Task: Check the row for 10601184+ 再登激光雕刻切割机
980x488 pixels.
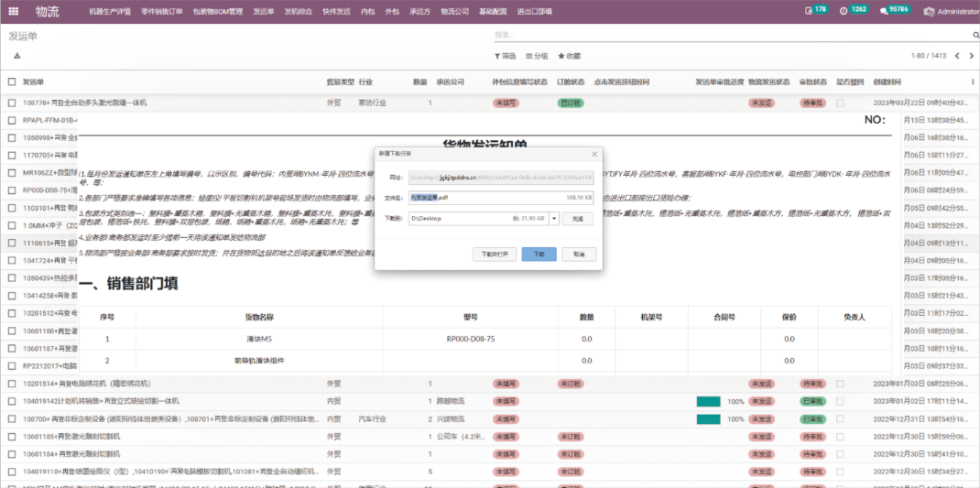Action: pyautogui.click(x=12, y=453)
